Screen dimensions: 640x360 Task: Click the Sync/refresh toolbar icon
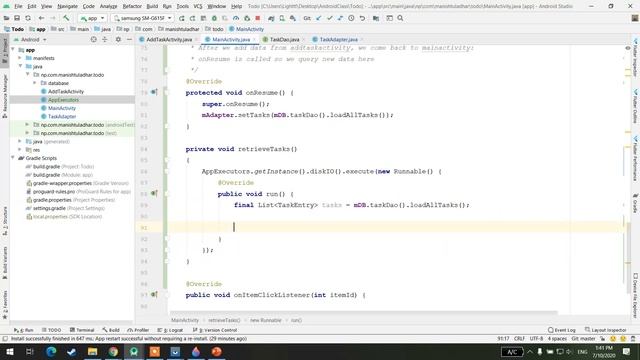coord(28,18)
